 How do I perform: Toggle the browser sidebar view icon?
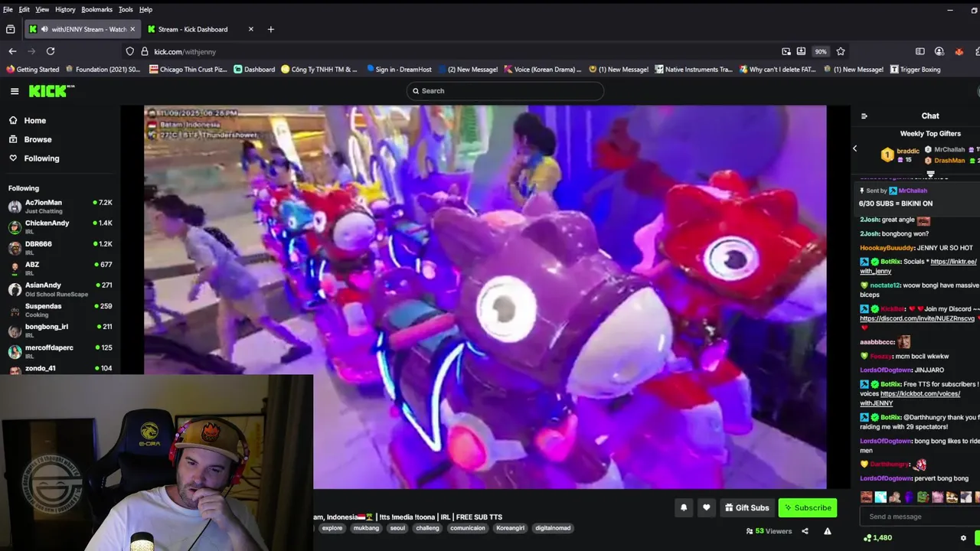[920, 51]
